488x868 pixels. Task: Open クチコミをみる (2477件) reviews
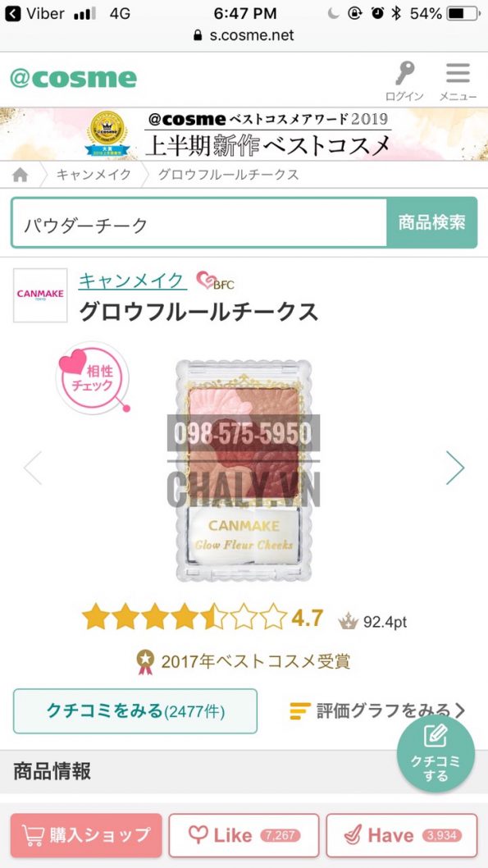135,711
